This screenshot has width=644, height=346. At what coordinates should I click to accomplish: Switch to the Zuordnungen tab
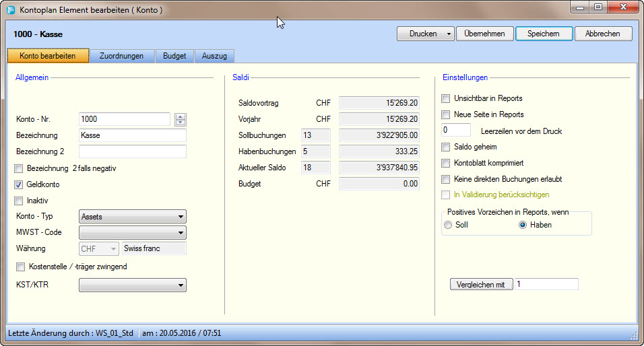(121, 56)
